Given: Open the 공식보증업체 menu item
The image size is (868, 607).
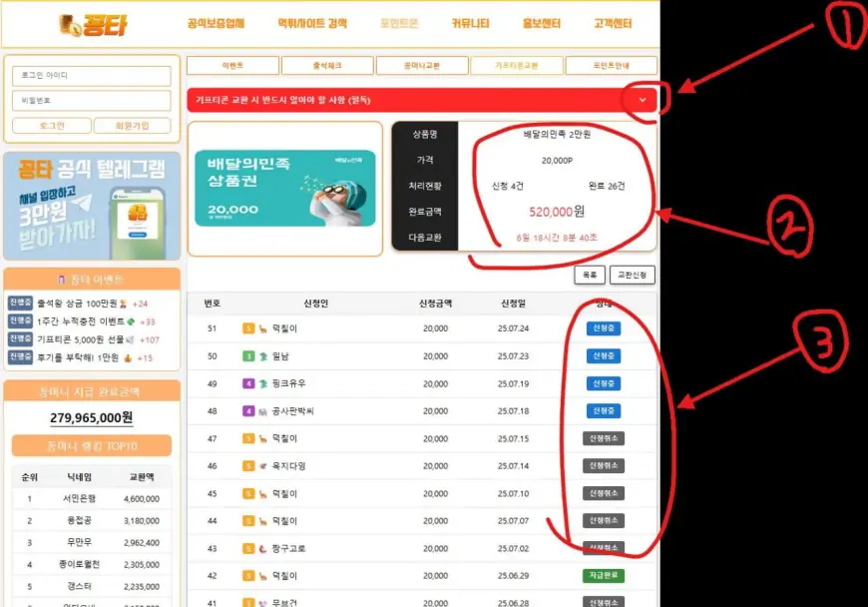Looking at the screenshot, I should pyautogui.click(x=216, y=24).
